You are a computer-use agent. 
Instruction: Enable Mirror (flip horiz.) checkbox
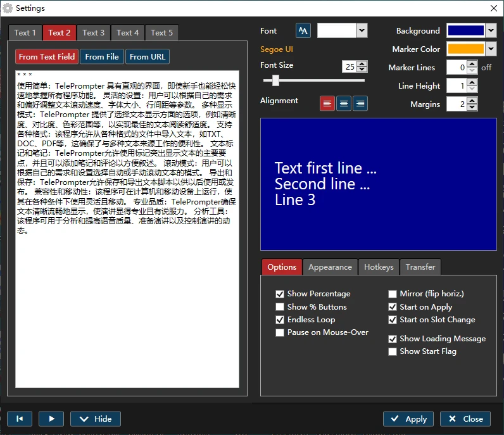pos(392,294)
